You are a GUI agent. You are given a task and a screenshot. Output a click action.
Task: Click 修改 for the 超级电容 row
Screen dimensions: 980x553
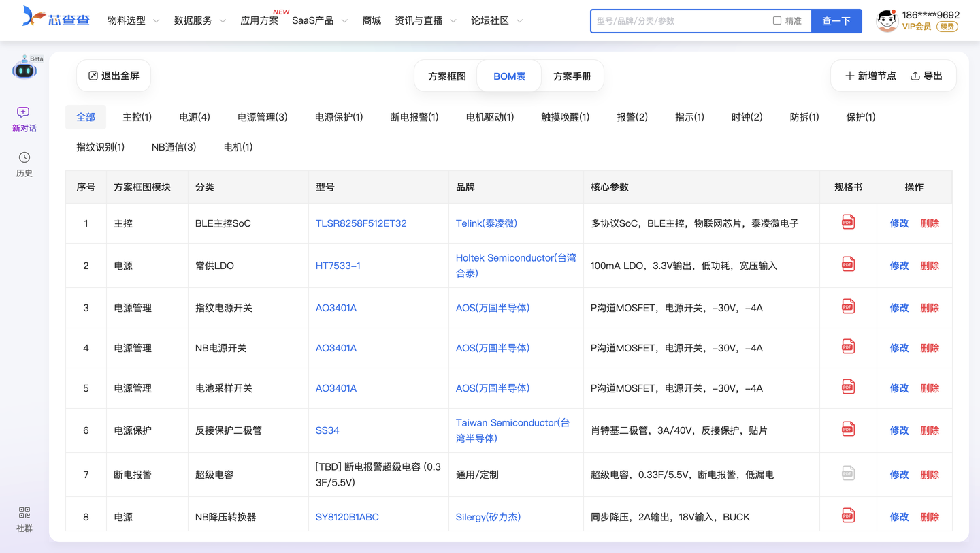pyautogui.click(x=899, y=475)
